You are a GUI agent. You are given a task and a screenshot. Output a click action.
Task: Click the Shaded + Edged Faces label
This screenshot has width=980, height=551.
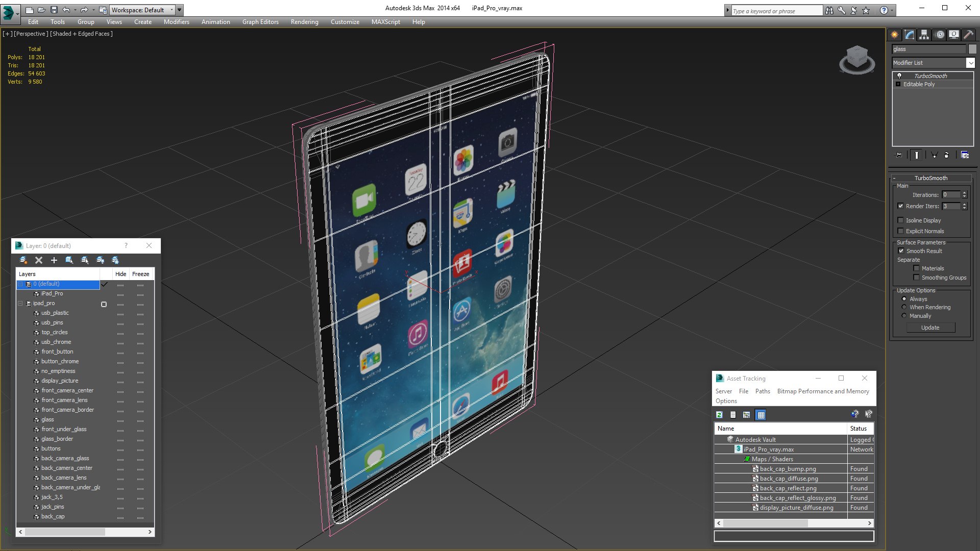82,34
